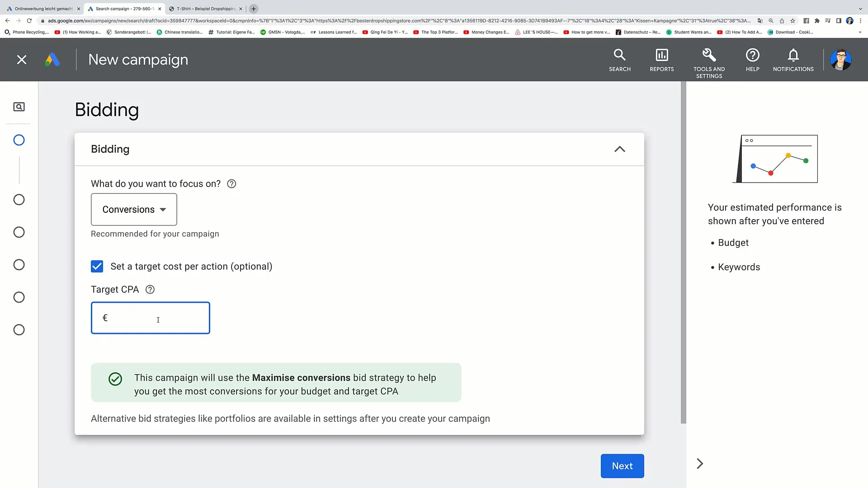Click the zoom magnifier icon in address bar
Screen dimensions: 868x488
click(x=771, y=21)
